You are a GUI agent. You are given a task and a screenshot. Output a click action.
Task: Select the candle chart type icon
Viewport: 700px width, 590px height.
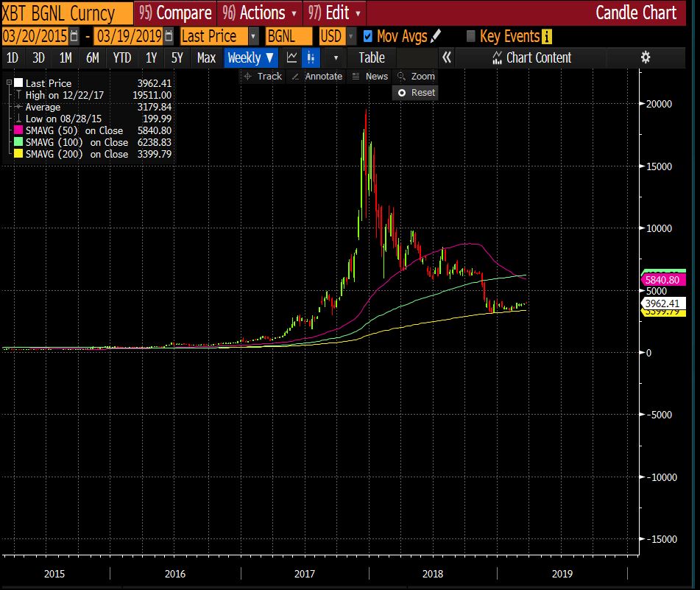[311, 57]
